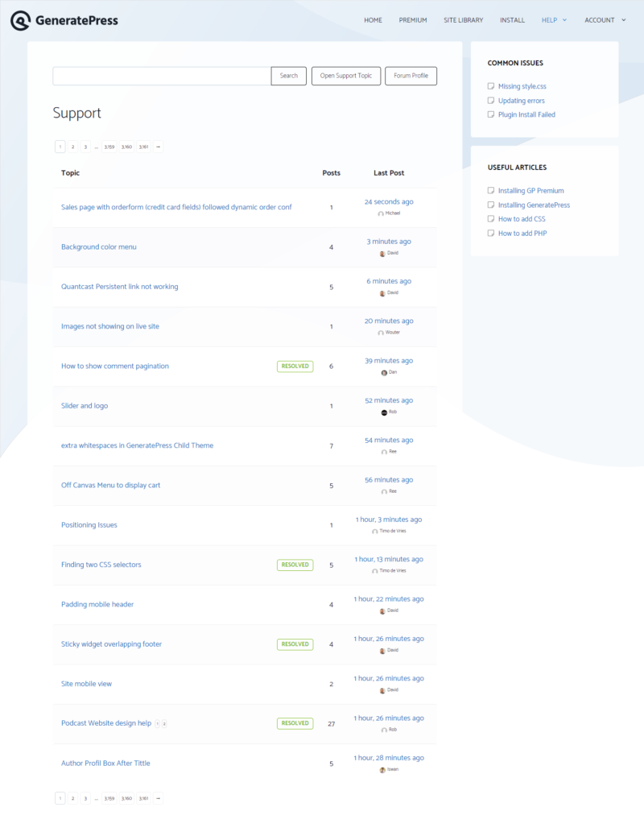Click the Search button
Image resolution: width=644 pixels, height=832 pixels.
tap(288, 76)
